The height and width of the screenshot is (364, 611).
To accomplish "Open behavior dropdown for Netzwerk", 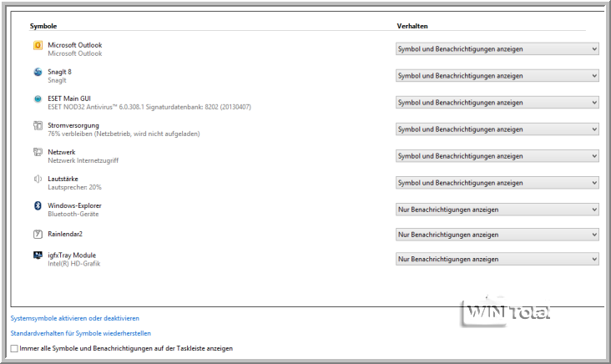I will click(497, 156).
